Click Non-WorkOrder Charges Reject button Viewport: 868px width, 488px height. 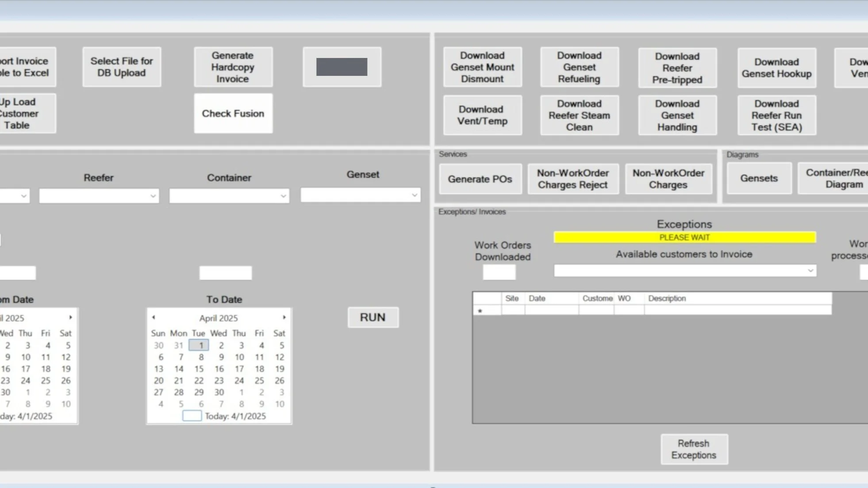572,179
